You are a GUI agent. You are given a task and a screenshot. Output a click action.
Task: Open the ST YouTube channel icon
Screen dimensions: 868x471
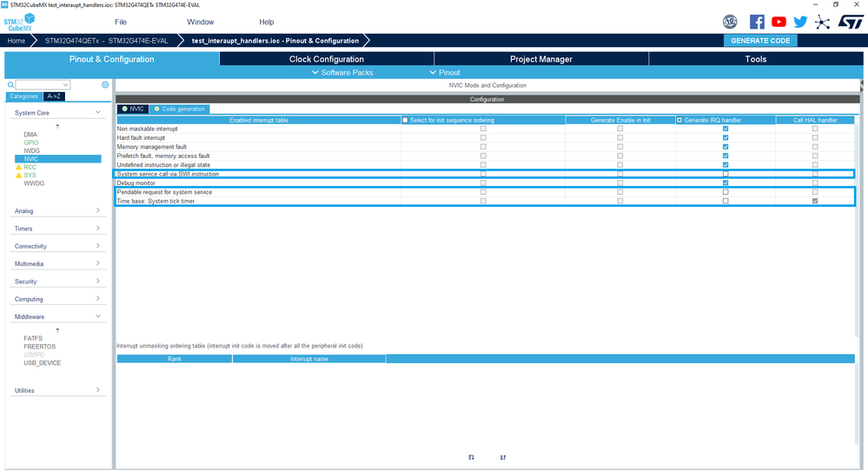point(779,22)
